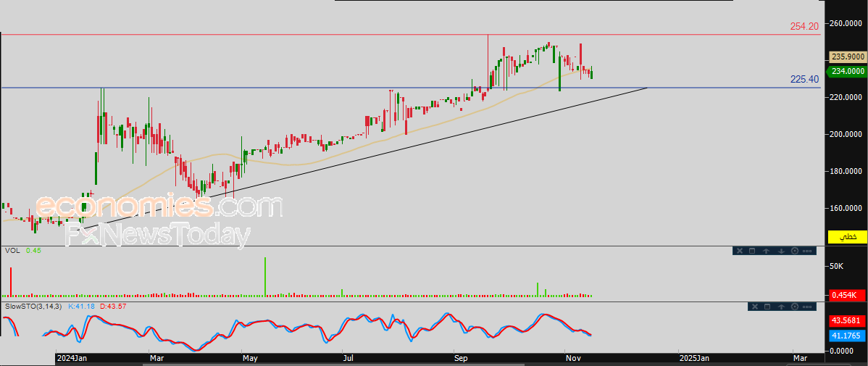Click the 220.0000 price axis label
Image resolution: width=868 pixels, height=366 pixels.
[846, 97]
